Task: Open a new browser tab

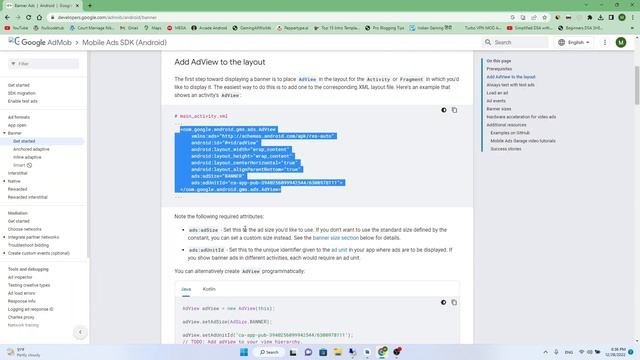Action: point(90,5)
